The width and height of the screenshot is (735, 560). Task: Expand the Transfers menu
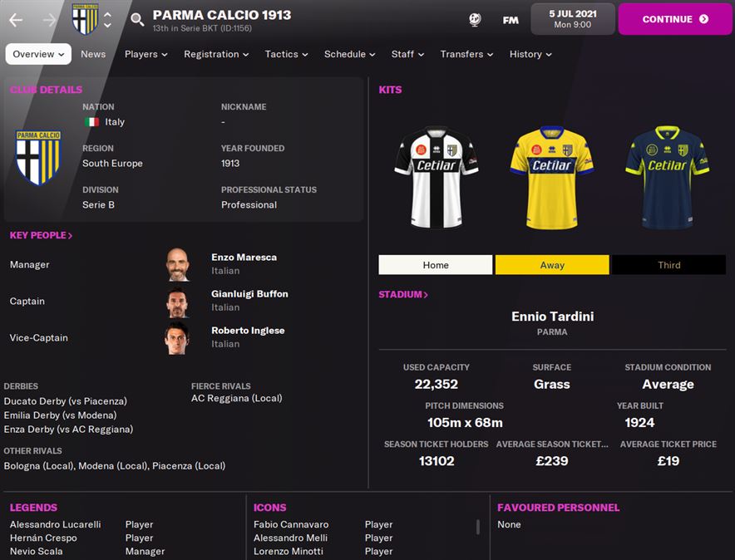point(466,54)
